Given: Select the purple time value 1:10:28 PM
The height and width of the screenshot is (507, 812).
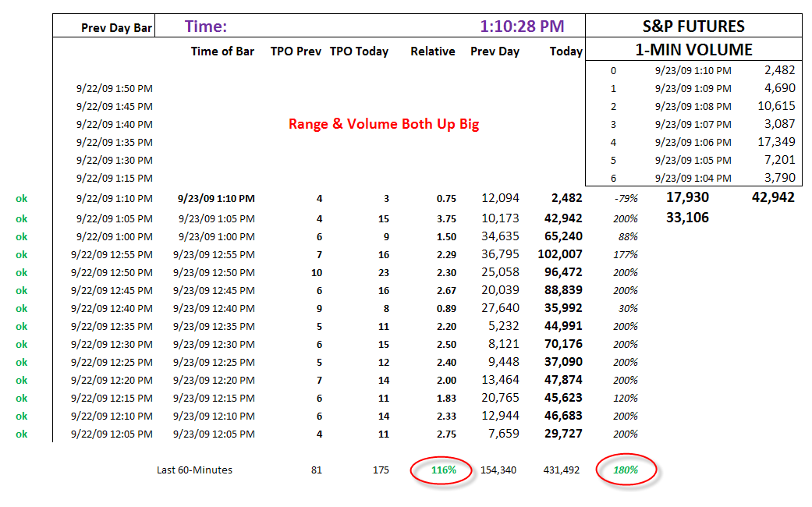Looking at the screenshot, I should (522, 27).
